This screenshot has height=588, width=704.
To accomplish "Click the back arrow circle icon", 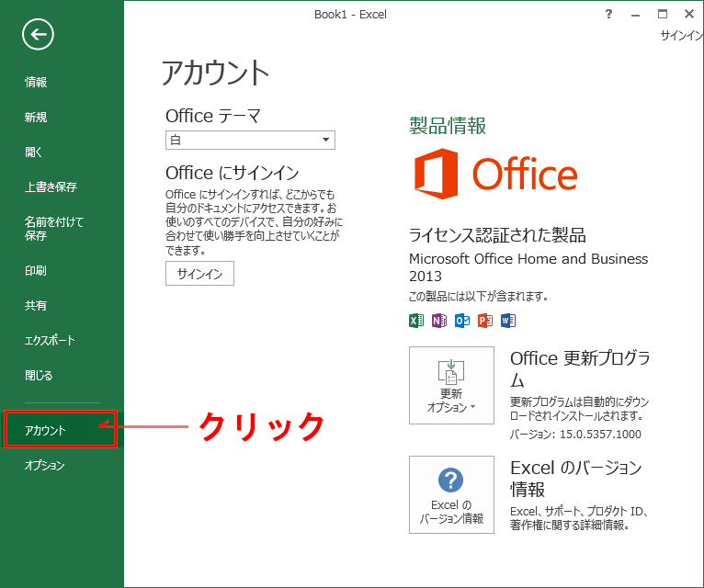I will coord(38,35).
